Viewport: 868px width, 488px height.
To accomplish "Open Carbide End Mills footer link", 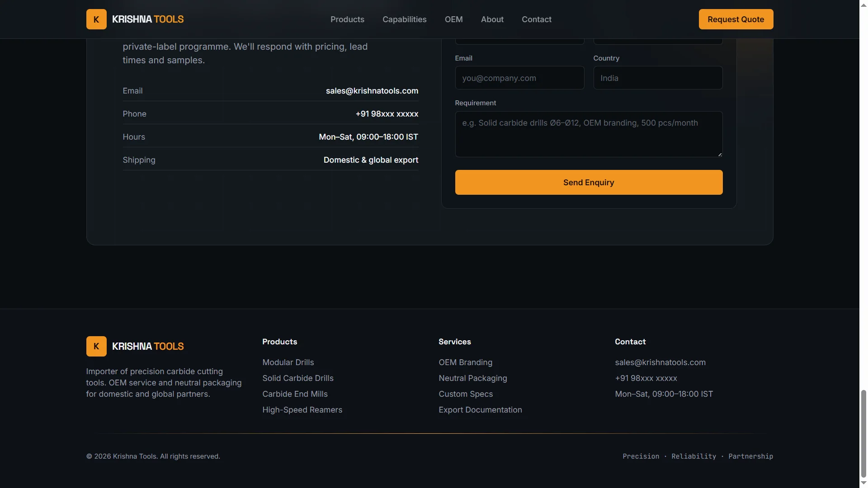I will click(295, 394).
